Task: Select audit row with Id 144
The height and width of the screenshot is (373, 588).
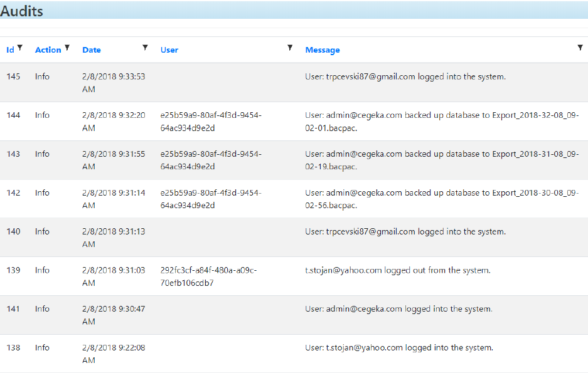Action: pyautogui.click(x=294, y=122)
